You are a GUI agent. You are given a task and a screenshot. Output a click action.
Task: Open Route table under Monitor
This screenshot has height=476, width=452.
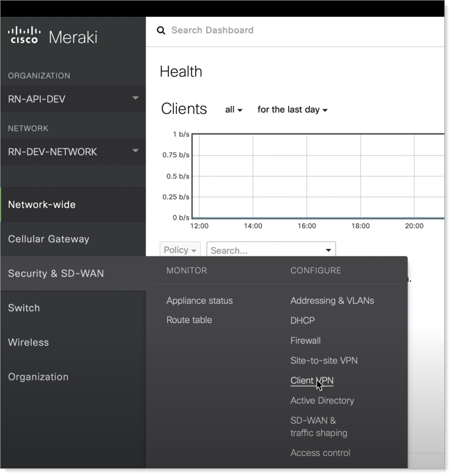(x=189, y=320)
